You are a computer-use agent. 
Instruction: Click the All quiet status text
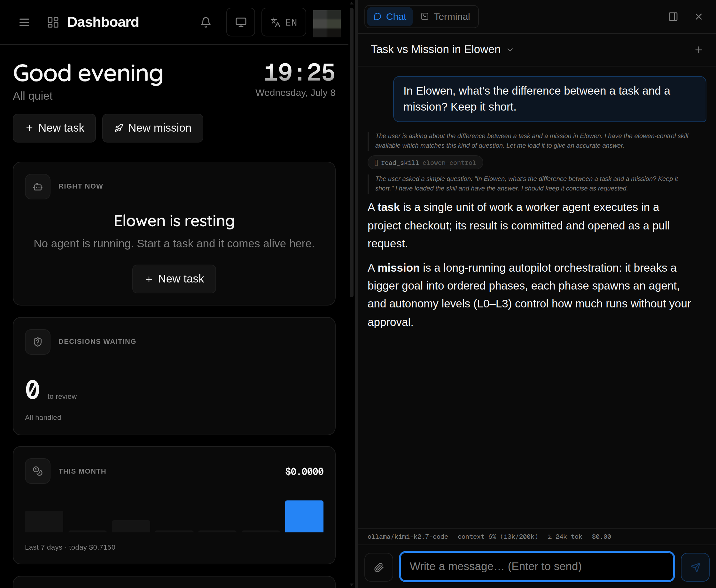point(33,96)
